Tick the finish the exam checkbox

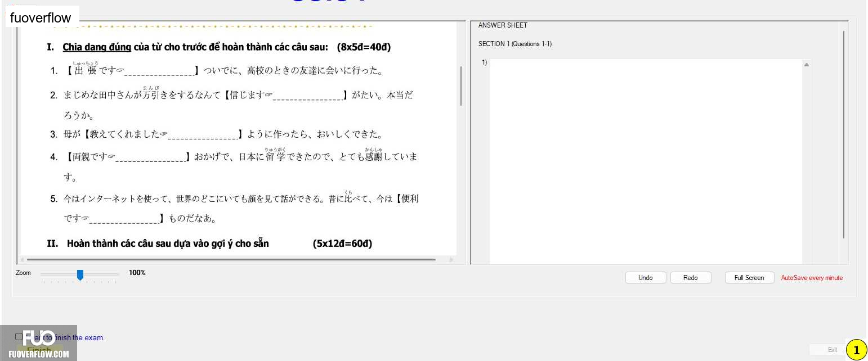pos(19,337)
